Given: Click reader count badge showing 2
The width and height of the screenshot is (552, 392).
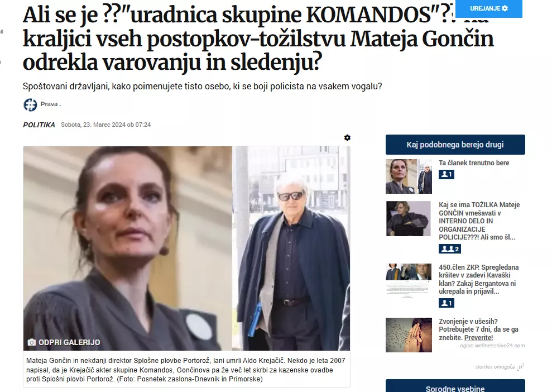Looking at the screenshot, I should coord(449,249).
